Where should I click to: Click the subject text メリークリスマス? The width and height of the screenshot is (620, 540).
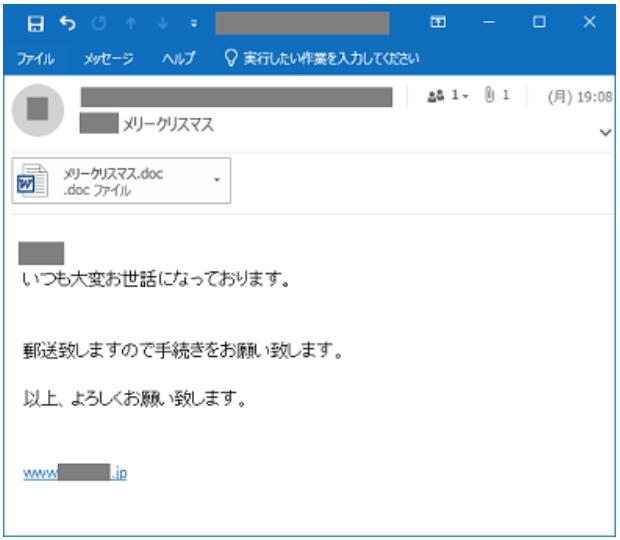[x=168, y=125]
